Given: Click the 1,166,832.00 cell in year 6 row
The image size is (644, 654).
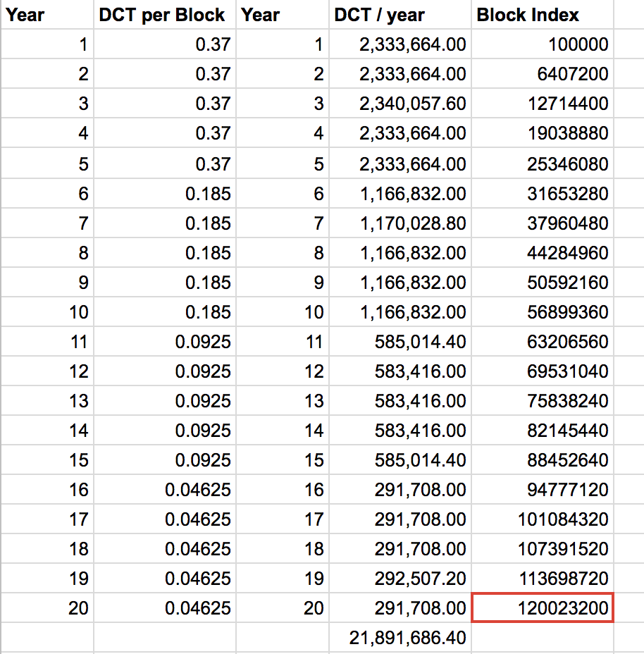Looking at the screenshot, I should [400, 194].
